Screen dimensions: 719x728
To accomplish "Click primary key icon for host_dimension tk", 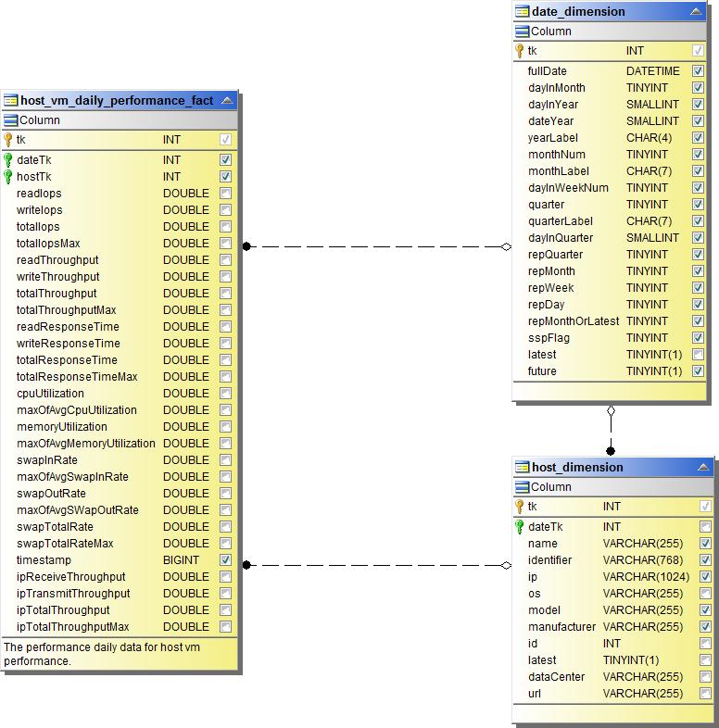I will [x=520, y=507].
